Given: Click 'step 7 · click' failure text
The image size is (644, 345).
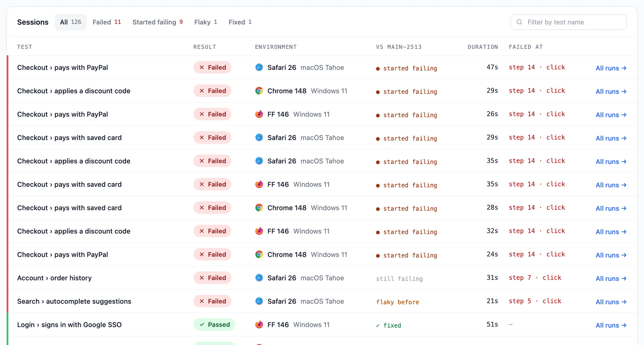Looking at the screenshot, I should click(x=535, y=278).
